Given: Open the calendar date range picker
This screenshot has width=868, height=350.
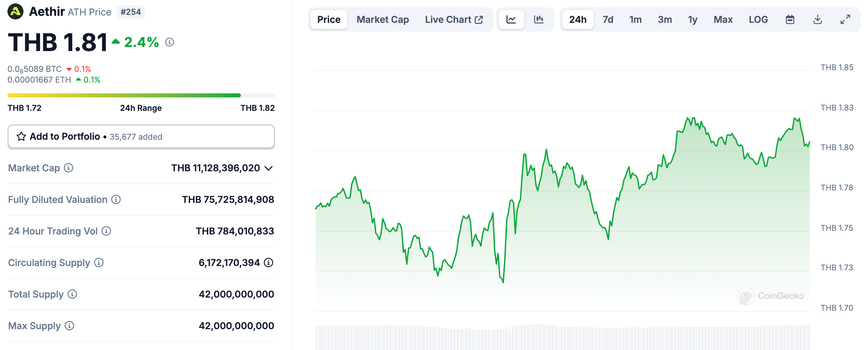Looking at the screenshot, I should tap(790, 19).
